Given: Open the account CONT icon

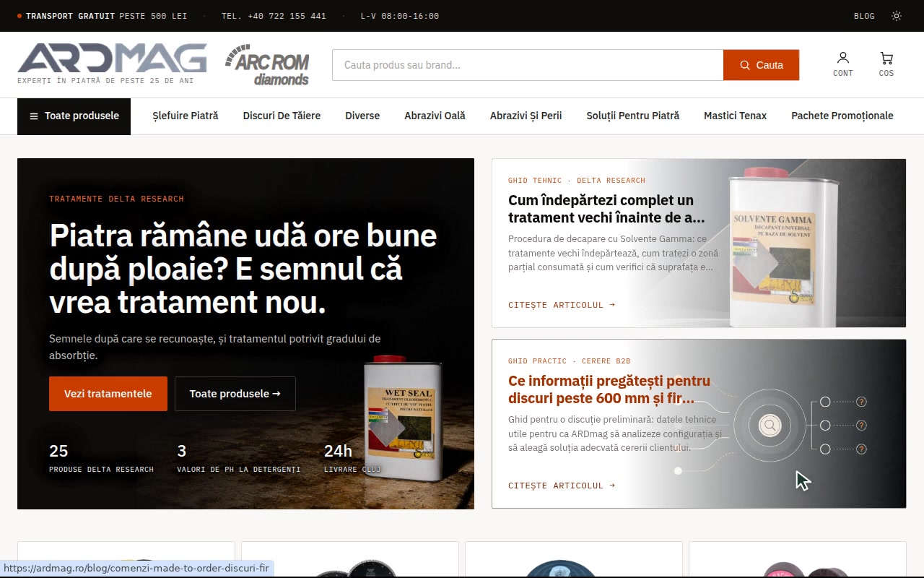Looking at the screenshot, I should tap(842, 64).
